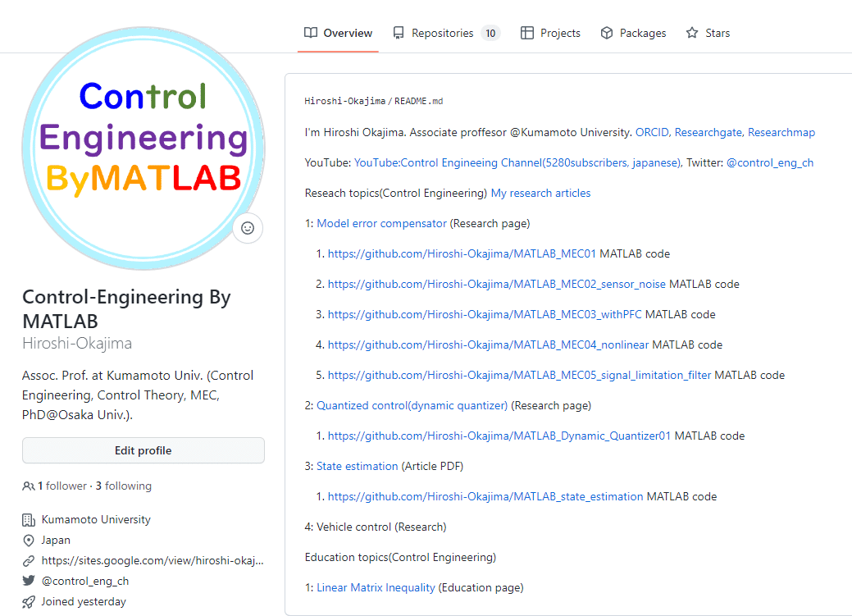Open the @control_eng_ch Twitter link in README
Image resolution: width=852 pixels, height=616 pixels.
tap(769, 162)
